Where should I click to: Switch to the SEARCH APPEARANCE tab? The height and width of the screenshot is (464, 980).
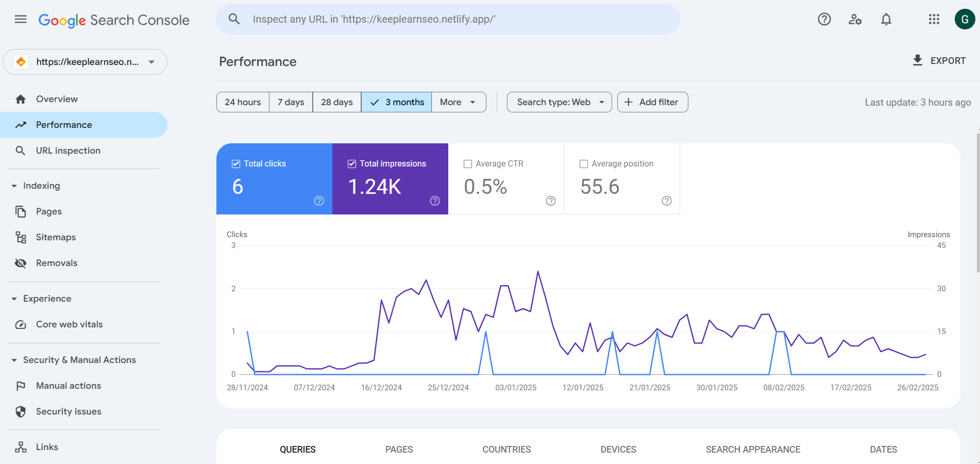[753, 450]
